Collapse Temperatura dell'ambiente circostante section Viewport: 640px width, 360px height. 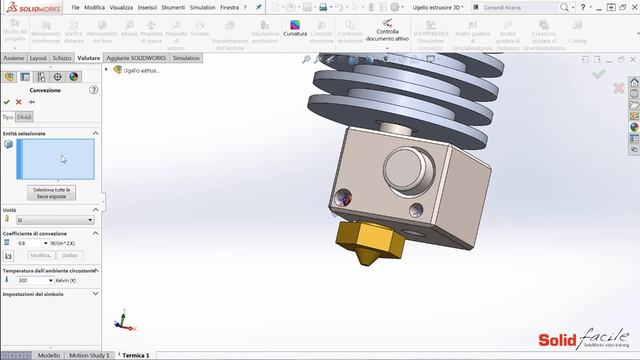coord(96,271)
